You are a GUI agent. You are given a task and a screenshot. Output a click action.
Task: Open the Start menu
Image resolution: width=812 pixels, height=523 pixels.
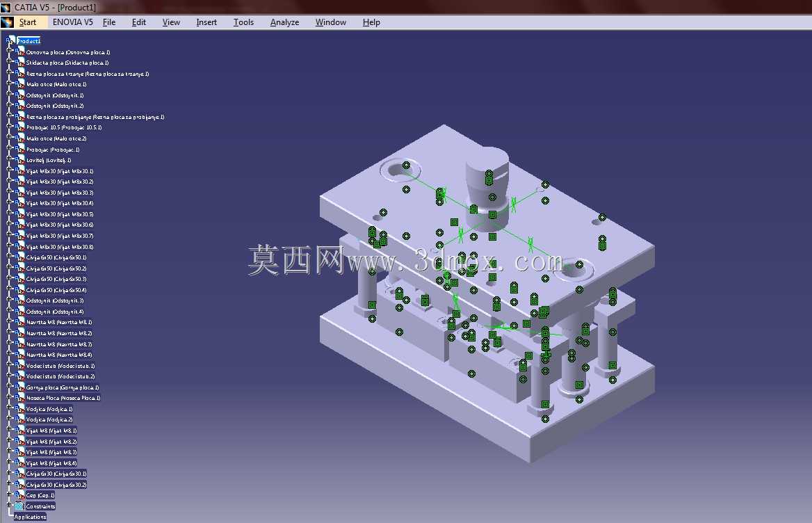[27, 22]
